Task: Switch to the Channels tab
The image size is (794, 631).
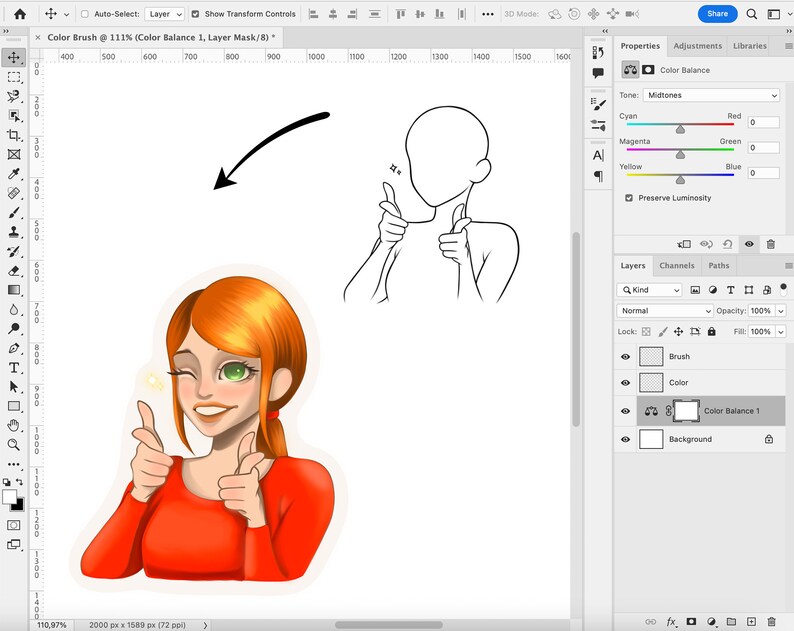Action: 677,265
